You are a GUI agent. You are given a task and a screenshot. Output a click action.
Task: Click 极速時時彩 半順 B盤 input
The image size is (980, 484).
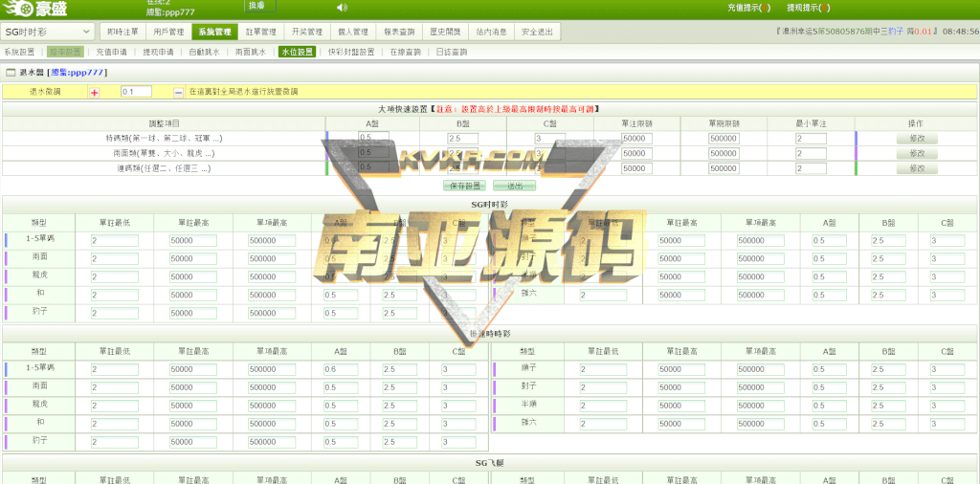tap(888, 406)
